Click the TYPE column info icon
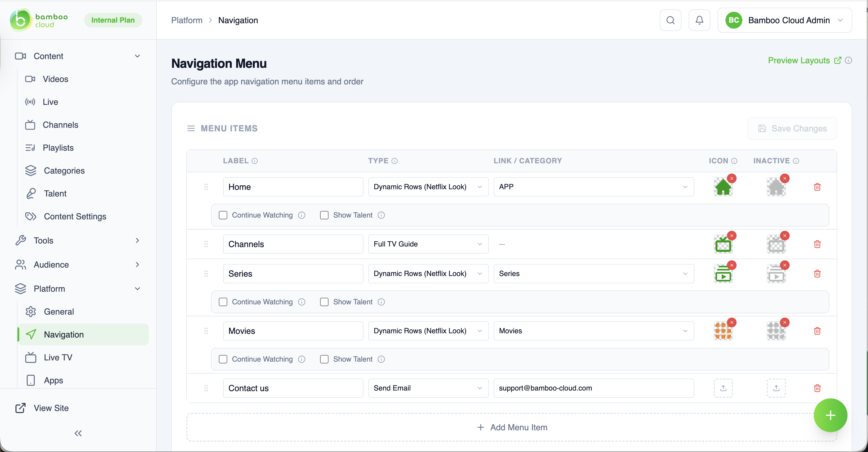 point(395,161)
